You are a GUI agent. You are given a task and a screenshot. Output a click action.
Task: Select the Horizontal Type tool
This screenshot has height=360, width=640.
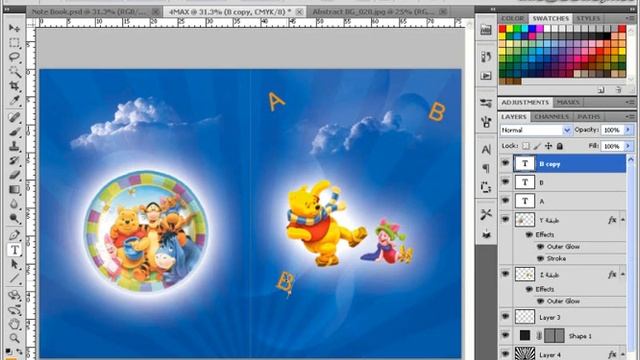(x=14, y=250)
